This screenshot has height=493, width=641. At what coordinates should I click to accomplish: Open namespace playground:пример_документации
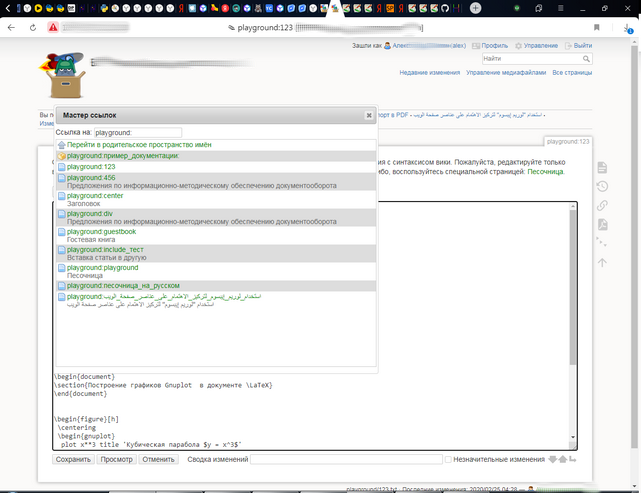(x=123, y=156)
